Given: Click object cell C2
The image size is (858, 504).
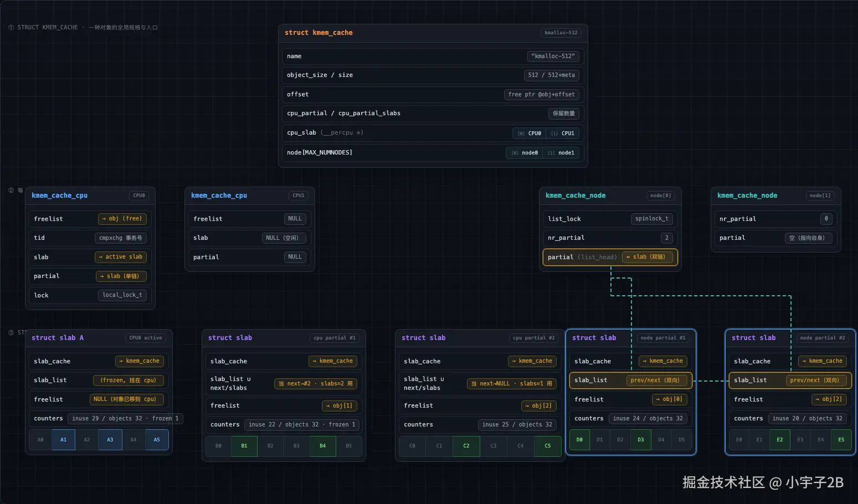Looking at the screenshot, I should (466, 446).
